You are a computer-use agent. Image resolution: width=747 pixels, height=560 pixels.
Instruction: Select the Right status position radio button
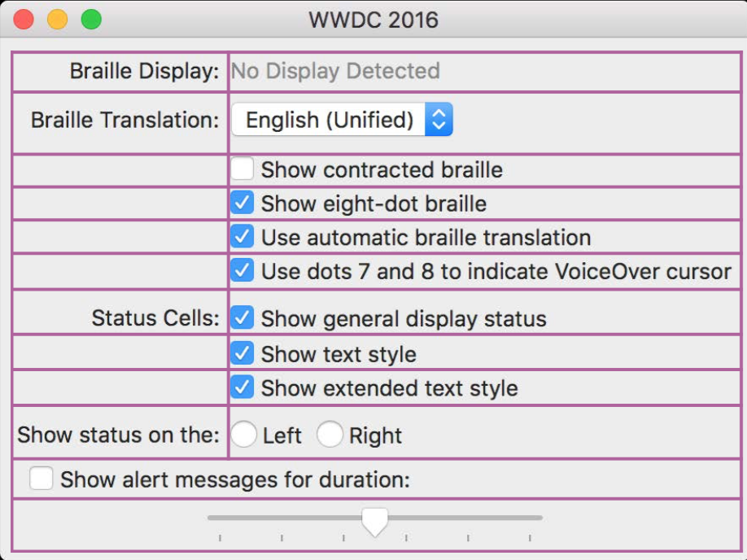330,435
